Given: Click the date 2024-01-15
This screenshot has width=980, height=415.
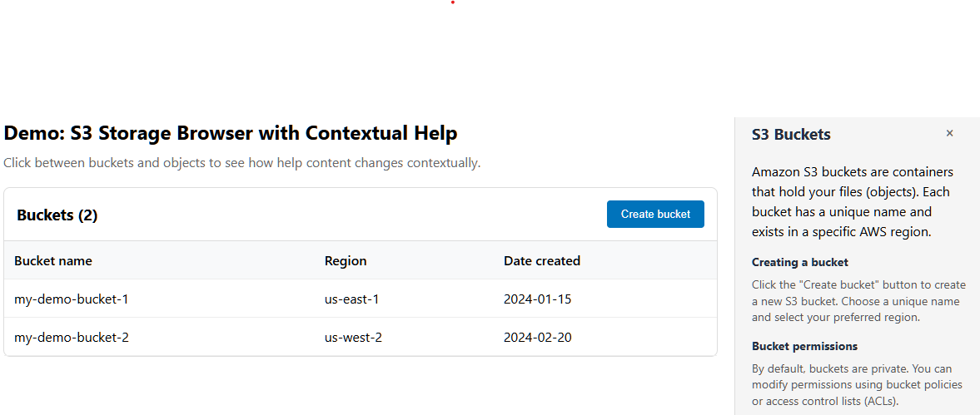Looking at the screenshot, I should pos(538,299).
